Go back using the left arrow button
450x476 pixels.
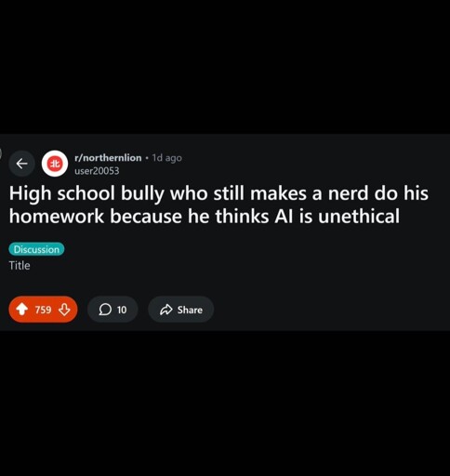[21, 164]
